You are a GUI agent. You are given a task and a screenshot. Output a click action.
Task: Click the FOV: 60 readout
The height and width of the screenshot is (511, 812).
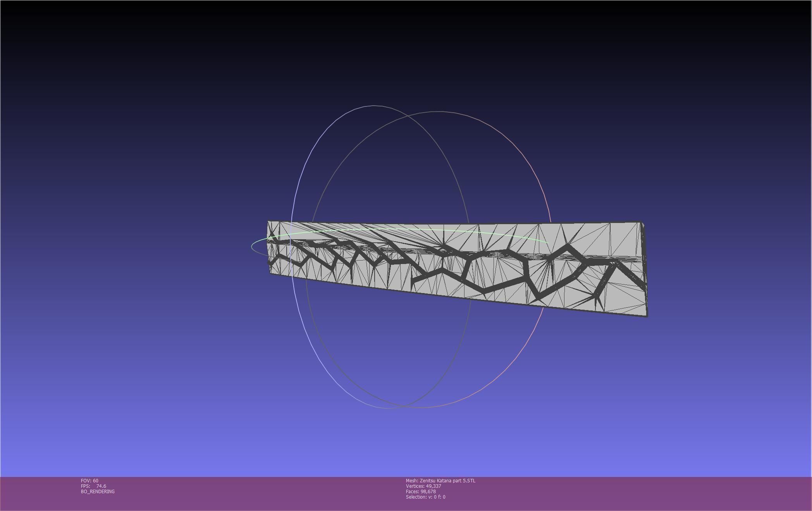pyautogui.click(x=89, y=480)
